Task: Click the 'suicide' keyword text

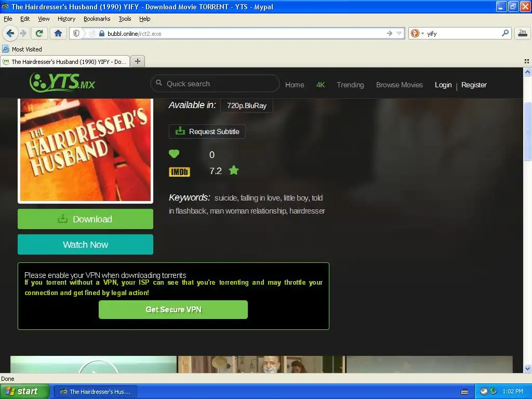Action: tap(226, 198)
